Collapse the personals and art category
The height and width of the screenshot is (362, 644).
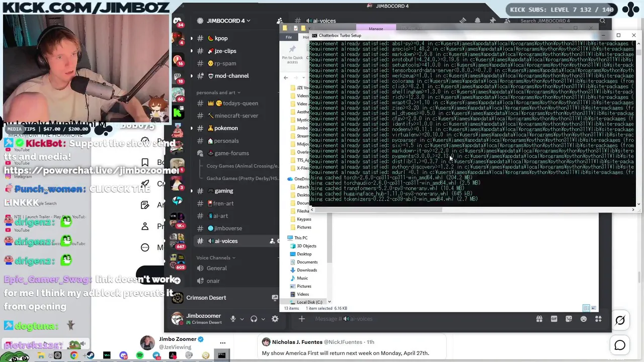point(218,93)
